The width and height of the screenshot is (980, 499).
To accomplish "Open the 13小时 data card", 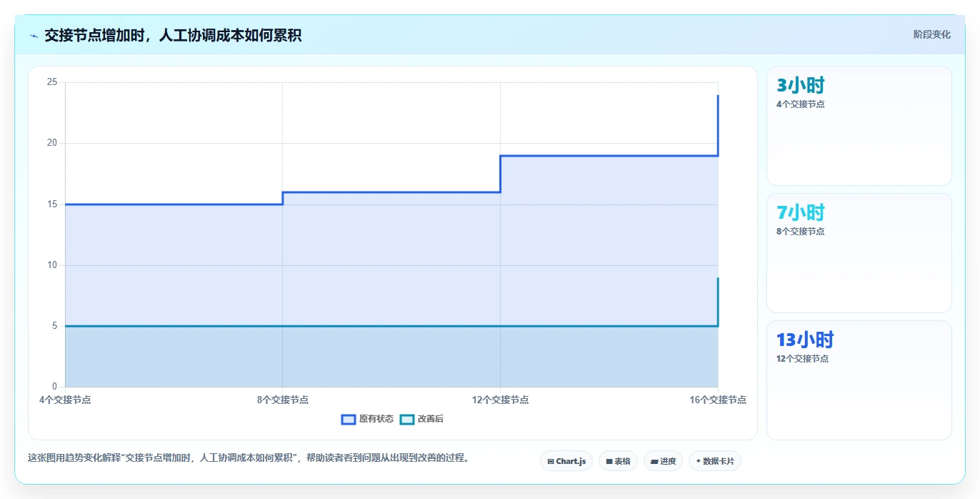I will click(x=859, y=380).
